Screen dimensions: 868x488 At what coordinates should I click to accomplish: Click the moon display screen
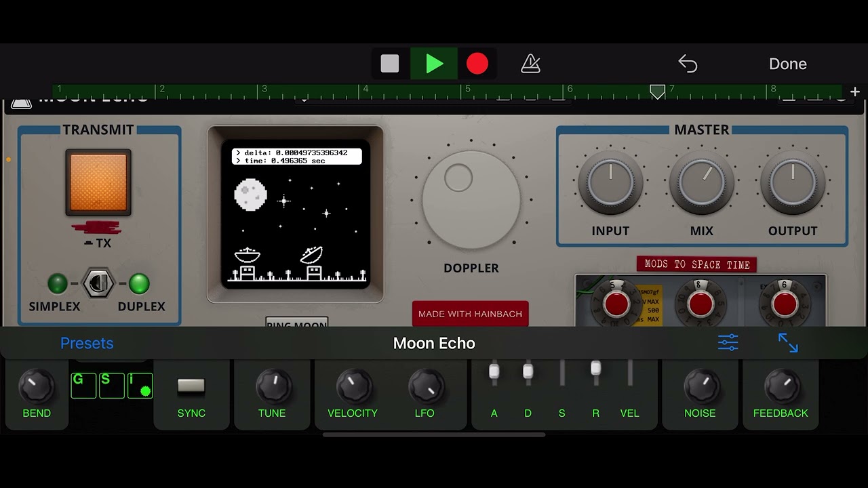tap(296, 214)
